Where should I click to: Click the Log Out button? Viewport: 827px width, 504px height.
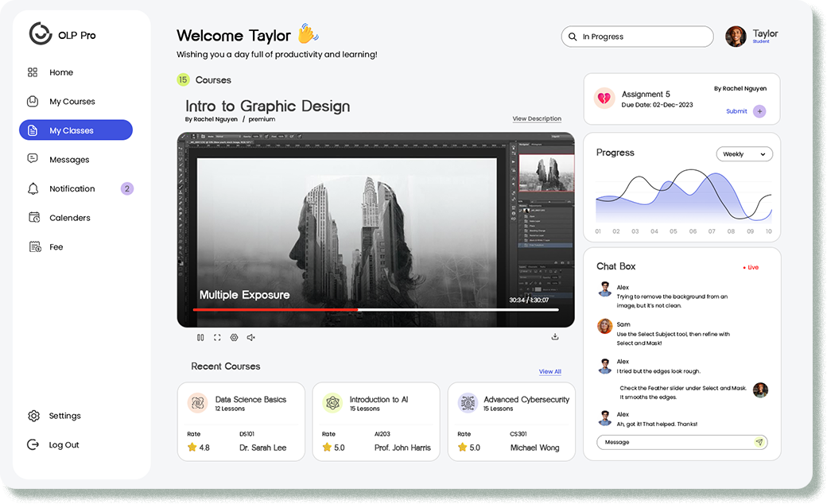coord(64,445)
